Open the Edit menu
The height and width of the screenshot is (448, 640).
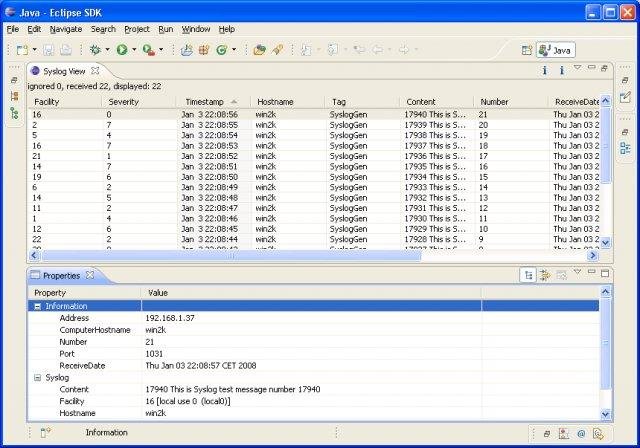[34, 29]
